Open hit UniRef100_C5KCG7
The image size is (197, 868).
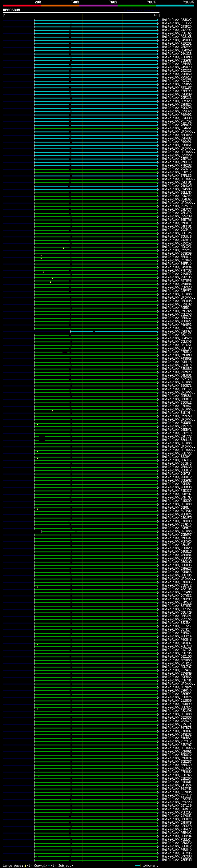coord(176,318)
